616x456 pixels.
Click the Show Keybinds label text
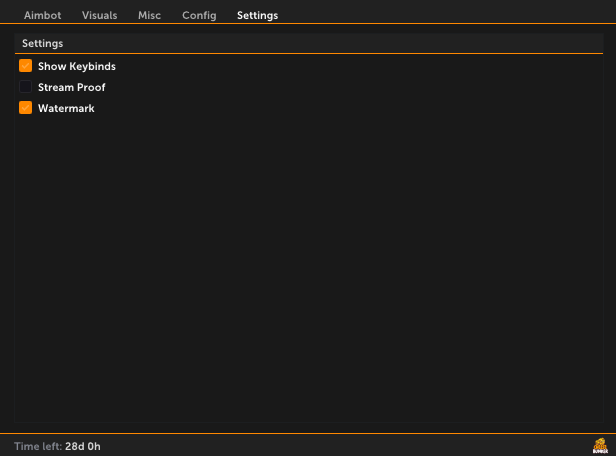pos(77,66)
